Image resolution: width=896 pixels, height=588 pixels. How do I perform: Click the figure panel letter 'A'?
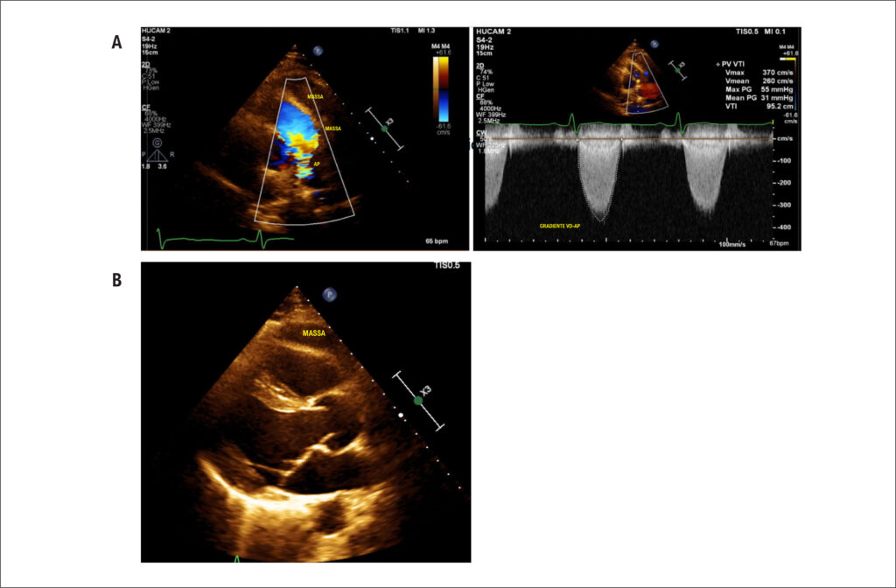tap(116, 42)
